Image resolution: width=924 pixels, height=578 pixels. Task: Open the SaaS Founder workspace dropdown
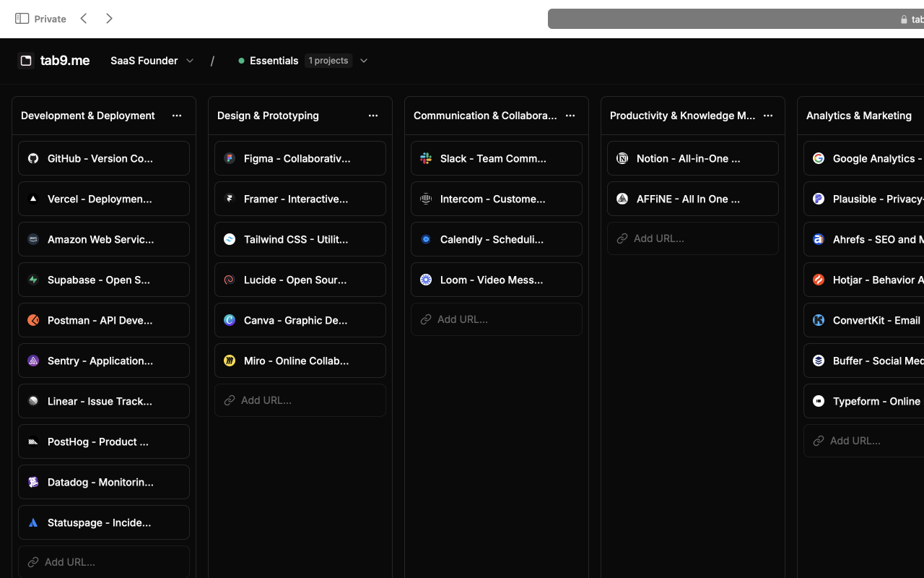pyautogui.click(x=152, y=61)
